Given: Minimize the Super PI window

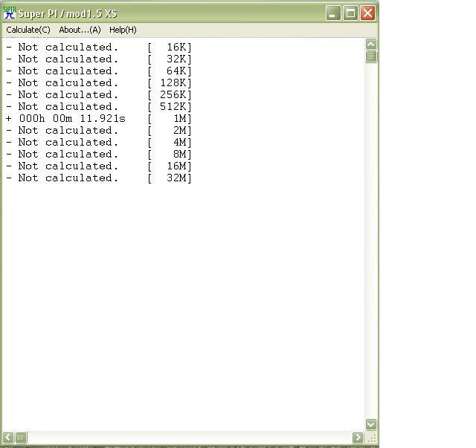Looking at the screenshot, I should [x=333, y=13].
